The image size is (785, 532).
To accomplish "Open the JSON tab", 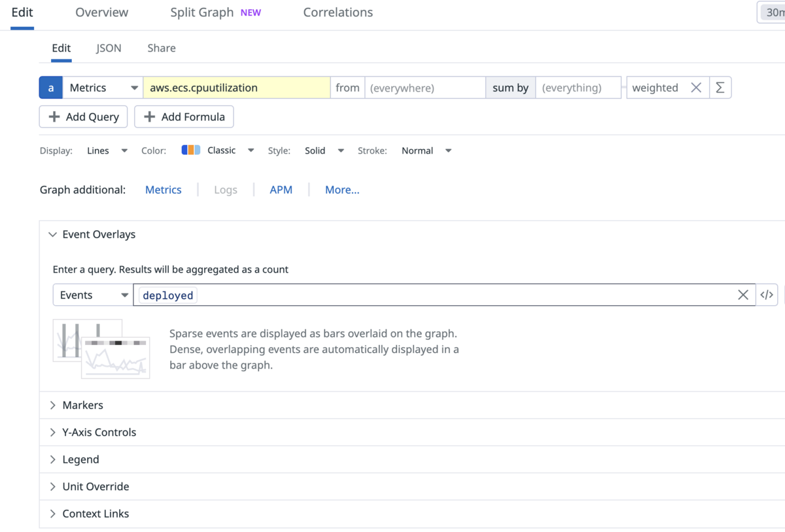I will 109,48.
